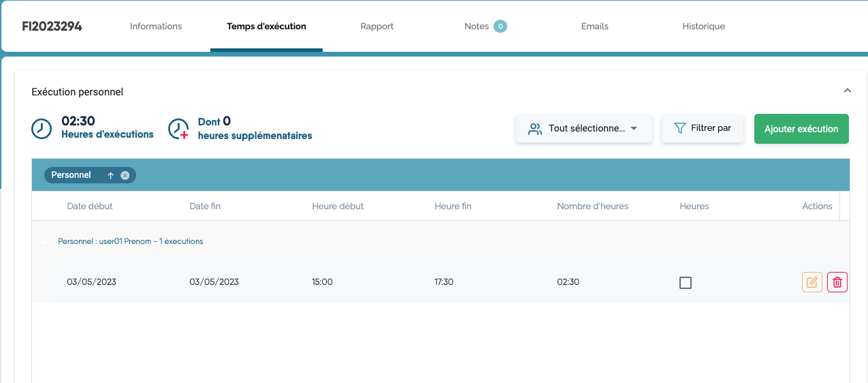Open the Emails tab
This screenshot has height=383, width=868.
[x=594, y=27]
